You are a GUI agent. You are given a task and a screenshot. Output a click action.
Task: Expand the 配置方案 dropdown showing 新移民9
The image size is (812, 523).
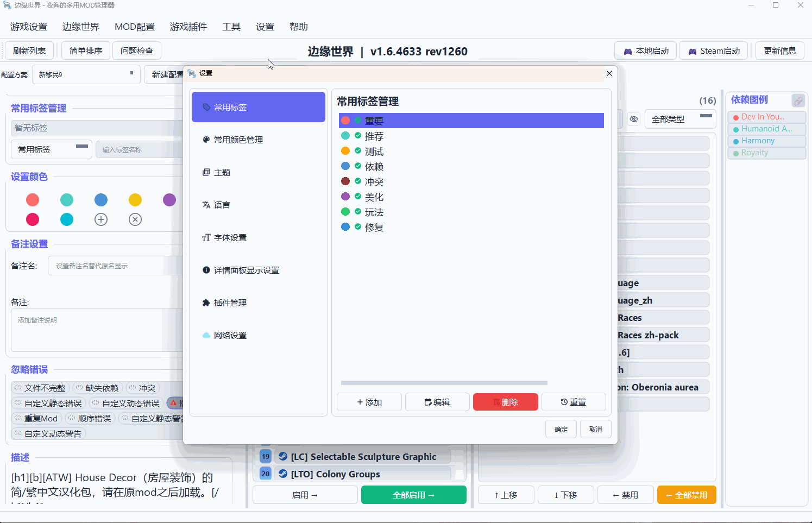point(86,74)
